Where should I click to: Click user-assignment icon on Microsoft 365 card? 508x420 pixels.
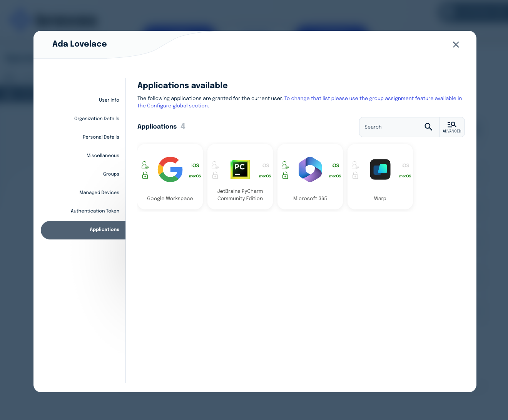tap(285, 165)
